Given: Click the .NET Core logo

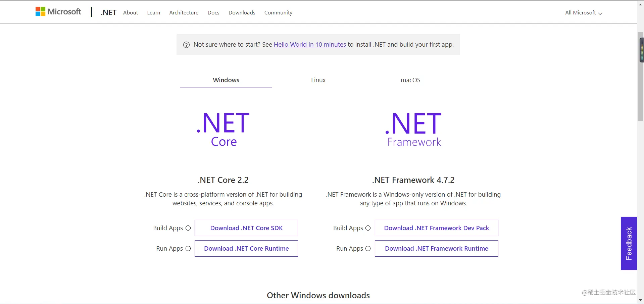Looking at the screenshot, I should pyautogui.click(x=223, y=129).
